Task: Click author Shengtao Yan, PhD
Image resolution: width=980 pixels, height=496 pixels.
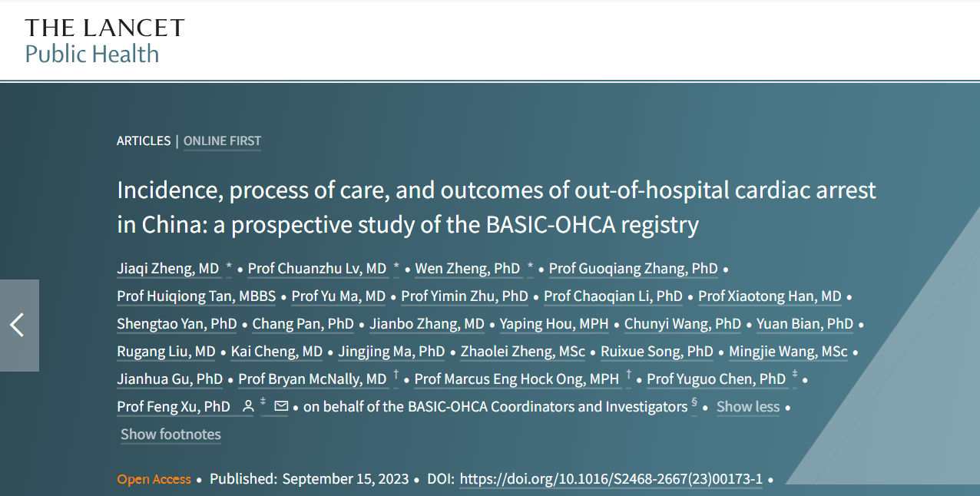Action: 177,324
